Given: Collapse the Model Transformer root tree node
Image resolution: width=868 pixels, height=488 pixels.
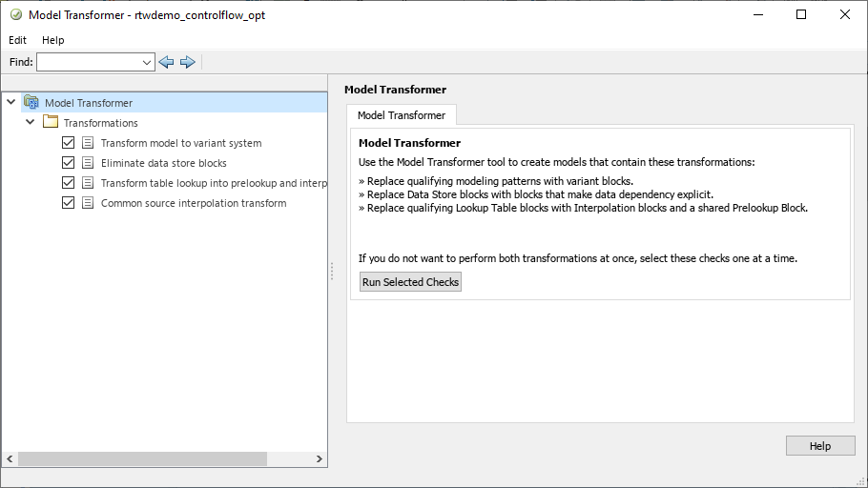Looking at the screenshot, I should click(11, 102).
